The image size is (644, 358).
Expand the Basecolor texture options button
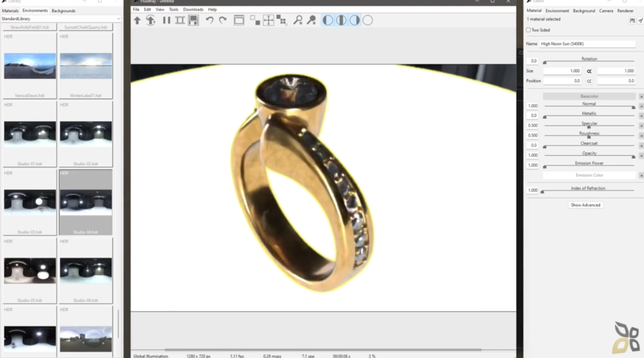click(x=641, y=96)
